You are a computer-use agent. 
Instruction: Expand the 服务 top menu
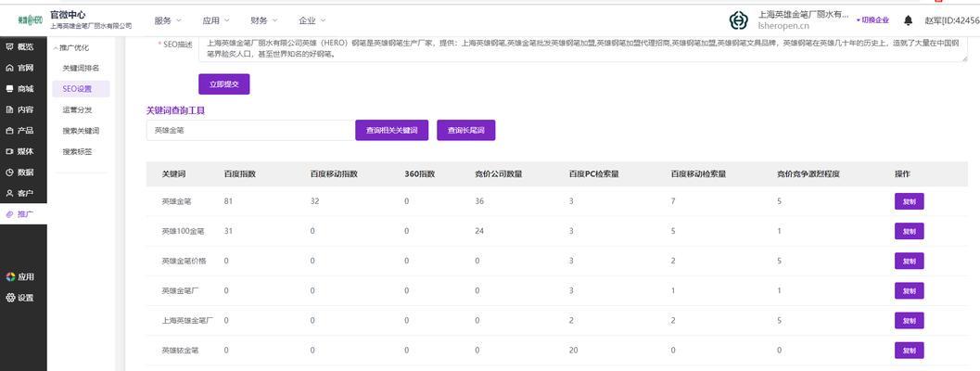tap(168, 20)
